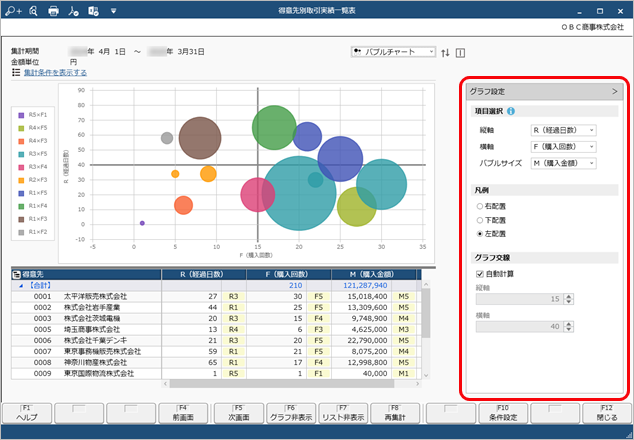Viewport: 634px width, 440px height.
Task: Click the R（経過日数） column header
Action: pyautogui.click(x=204, y=275)
